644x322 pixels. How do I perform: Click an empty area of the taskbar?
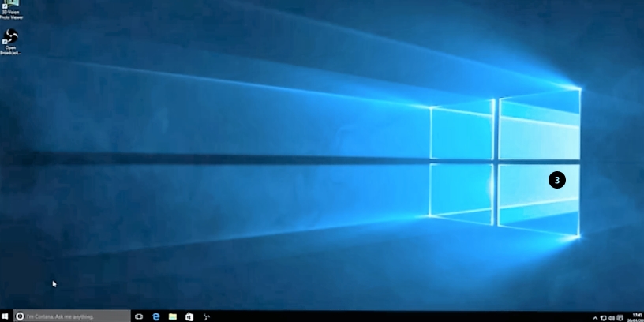(395, 316)
